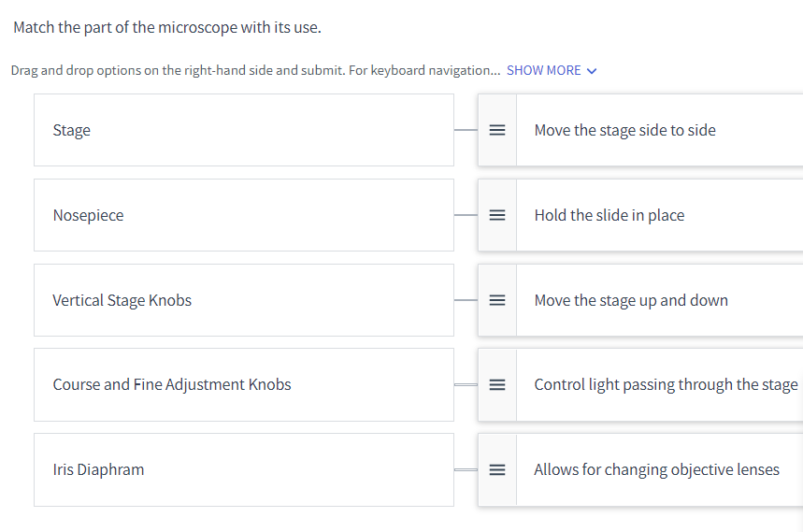This screenshot has height=532, width=803.
Task: Select grip icon for "Allows for changing objective lenses"
Action: coord(497,469)
